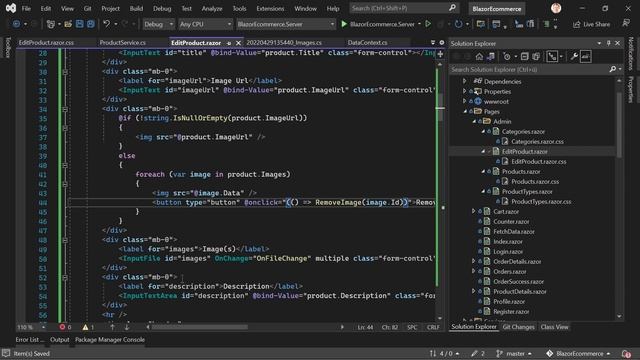The width and height of the screenshot is (640, 360).
Task: Click the feedback icon beside Live Share
Action: 626,24
